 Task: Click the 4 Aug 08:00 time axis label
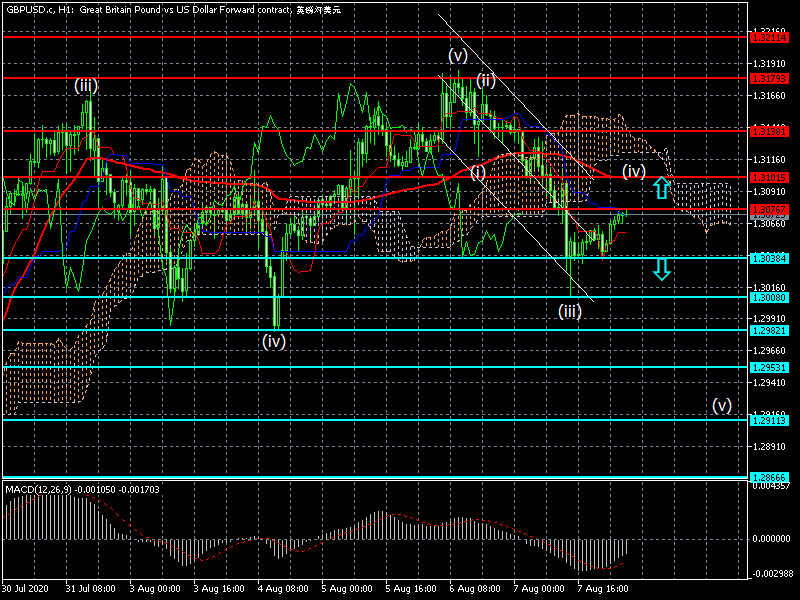tap(283, 588)
